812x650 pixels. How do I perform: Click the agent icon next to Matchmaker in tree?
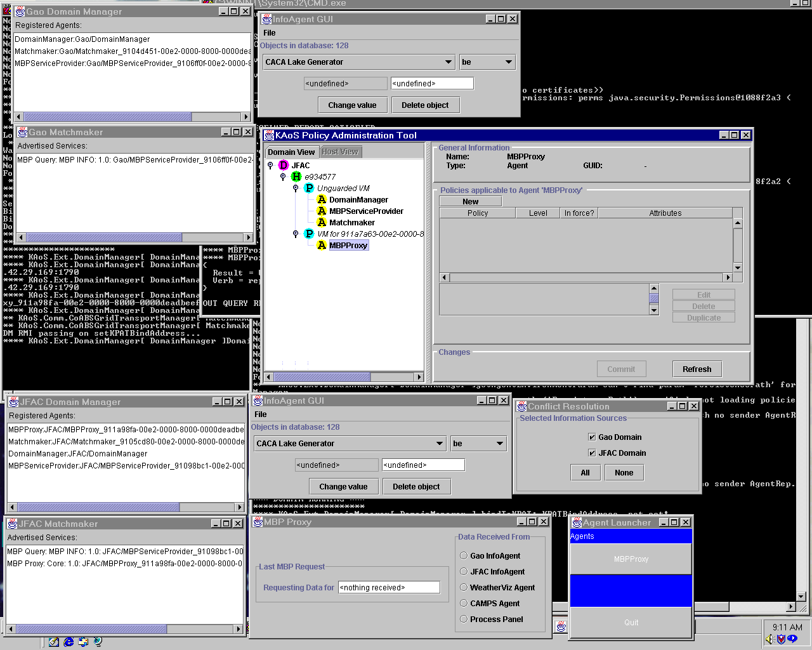point(322,223)
